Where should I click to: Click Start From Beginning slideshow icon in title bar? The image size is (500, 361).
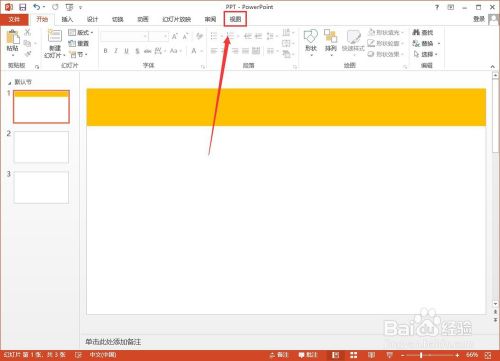pos(69,7)
